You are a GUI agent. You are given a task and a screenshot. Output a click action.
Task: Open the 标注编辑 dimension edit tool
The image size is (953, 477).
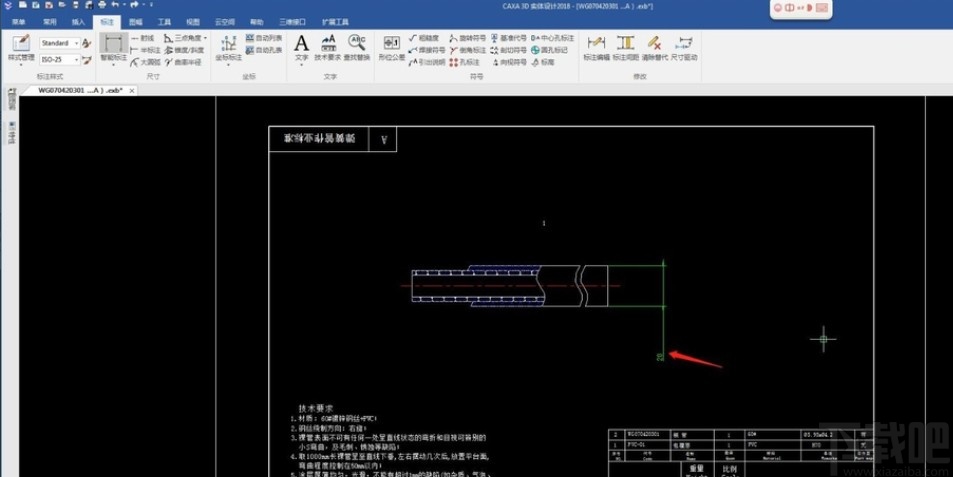coord(596,47)
